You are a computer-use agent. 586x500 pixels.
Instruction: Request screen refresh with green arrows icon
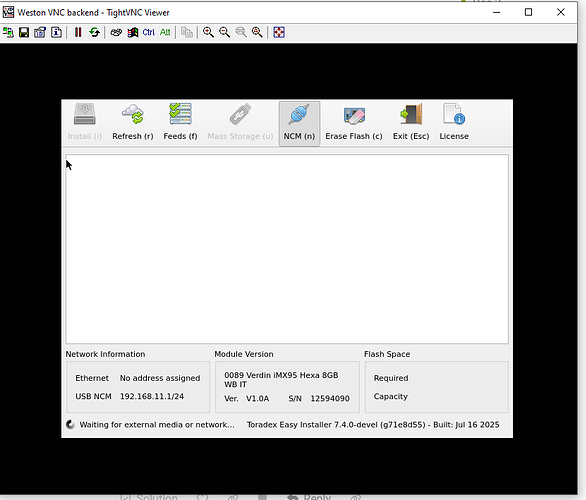pyautogui.click(x=95, y=33)
